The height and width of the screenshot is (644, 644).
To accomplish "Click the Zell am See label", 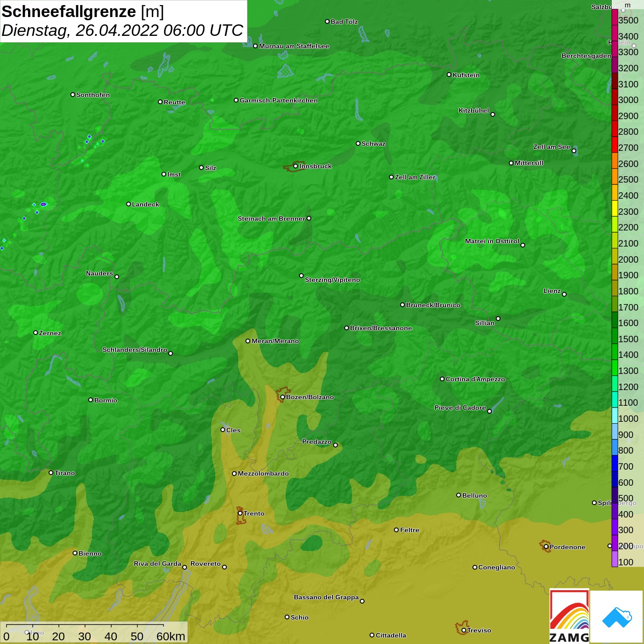I will pos(552,147).
